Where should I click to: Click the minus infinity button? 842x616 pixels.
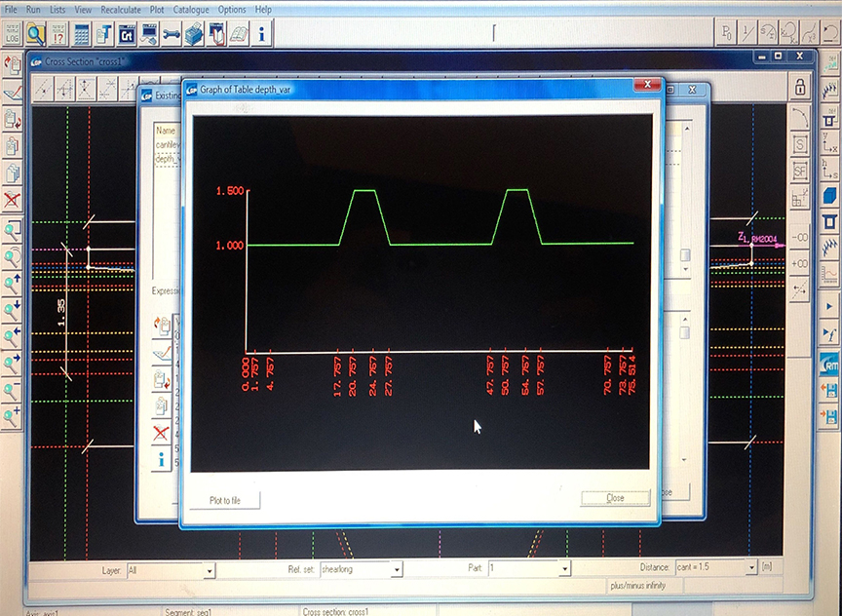pyautogui.click(x=801, y=237)
